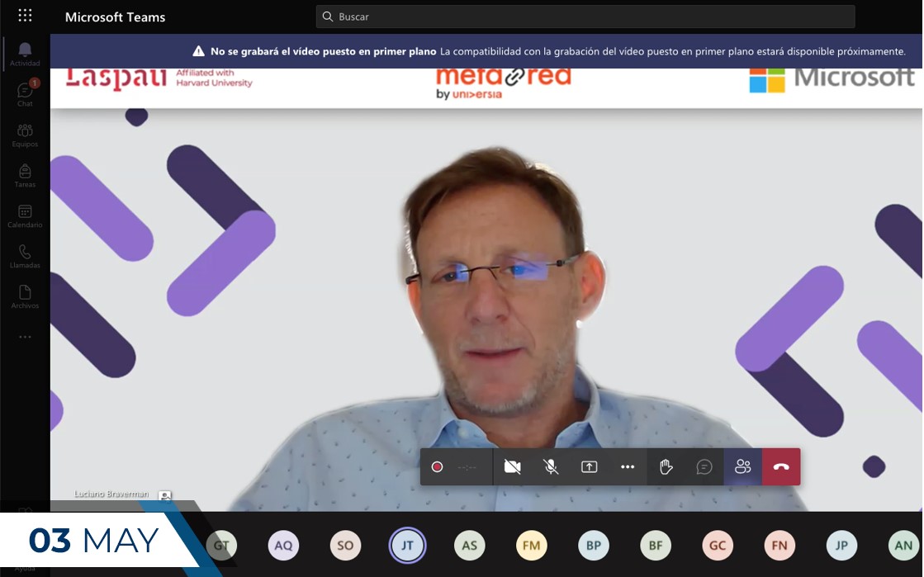Viewport: 924px width, 577px height.
Task: Select participant avatar AS
Action: coord(470,545)
